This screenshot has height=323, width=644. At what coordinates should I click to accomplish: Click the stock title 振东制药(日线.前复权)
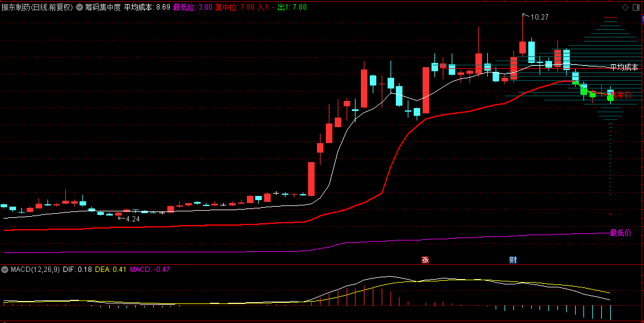pyautogui.click(x=37, y=7)
